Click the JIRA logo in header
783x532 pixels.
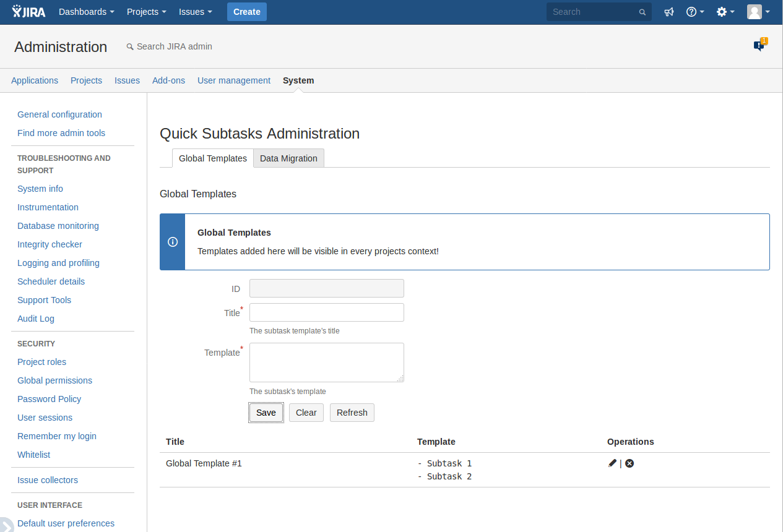coord(28,12)
